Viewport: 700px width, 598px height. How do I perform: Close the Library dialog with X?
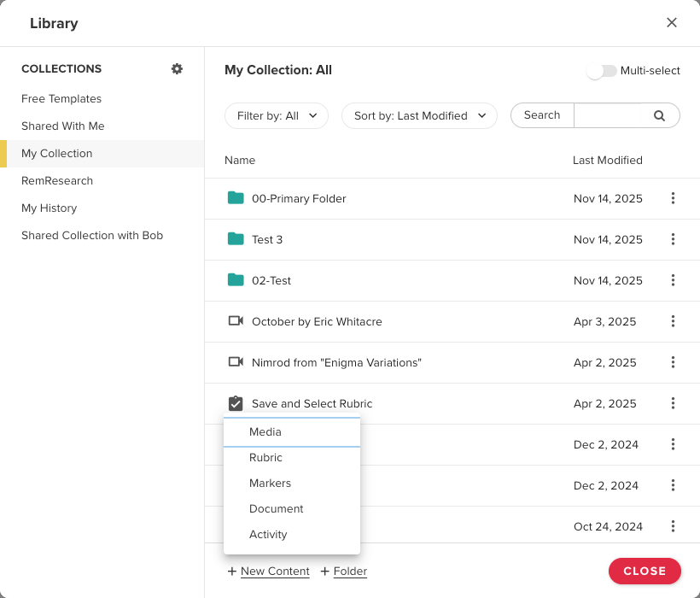672,23
